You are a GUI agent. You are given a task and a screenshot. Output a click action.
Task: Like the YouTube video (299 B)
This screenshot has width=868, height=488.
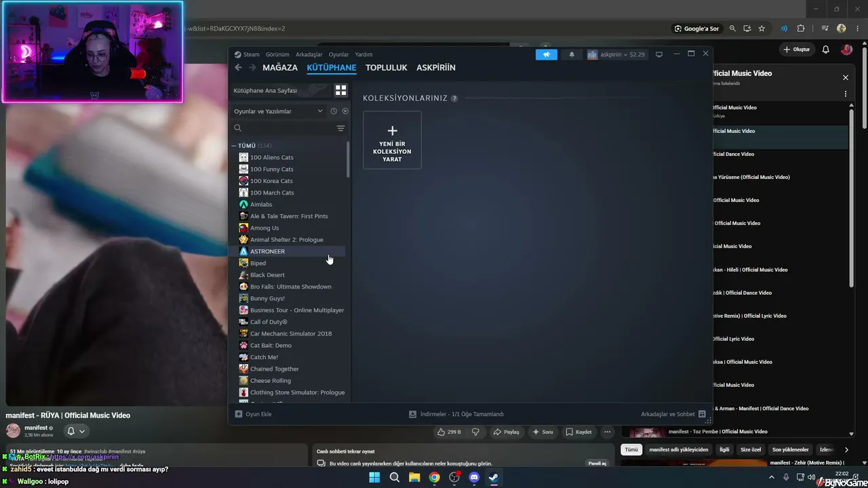tap(449, 432)
